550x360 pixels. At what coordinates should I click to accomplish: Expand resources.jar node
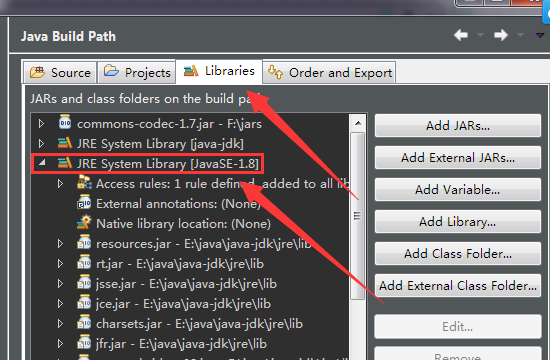tap(60, 244)
